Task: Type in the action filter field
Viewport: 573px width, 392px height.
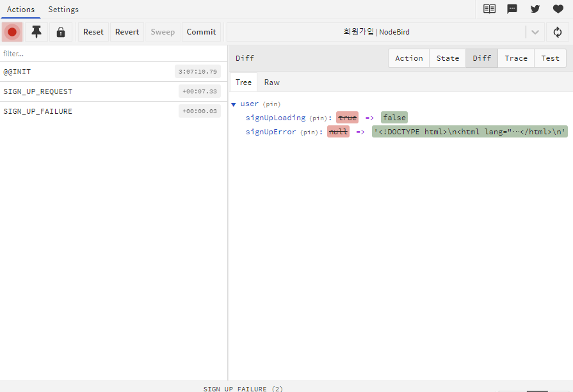Action: [113, 54]
